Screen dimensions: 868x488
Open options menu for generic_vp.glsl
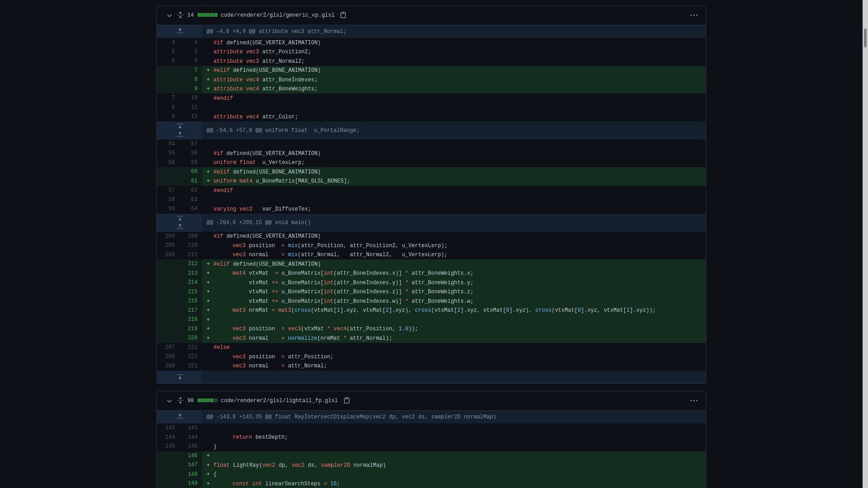click(694, 15)
